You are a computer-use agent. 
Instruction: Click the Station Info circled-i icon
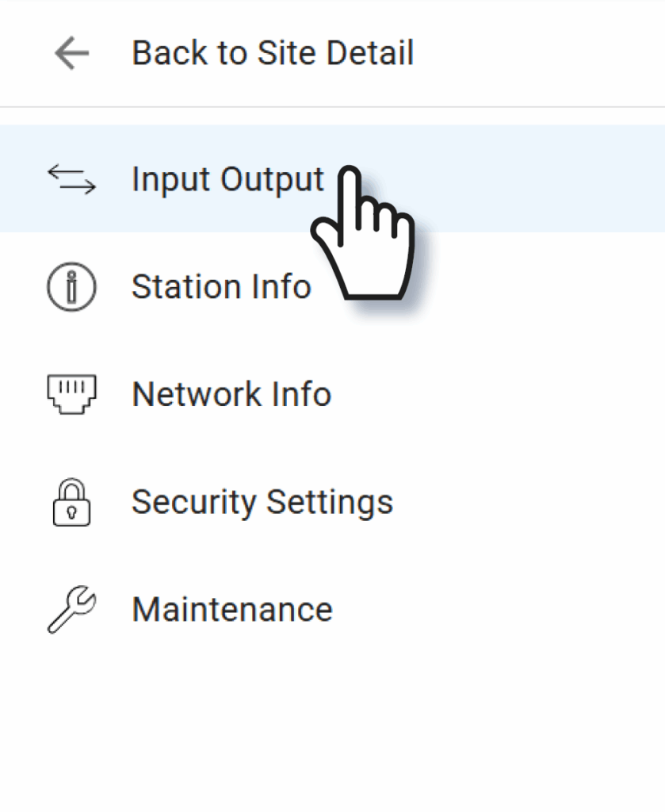[71, 286]
